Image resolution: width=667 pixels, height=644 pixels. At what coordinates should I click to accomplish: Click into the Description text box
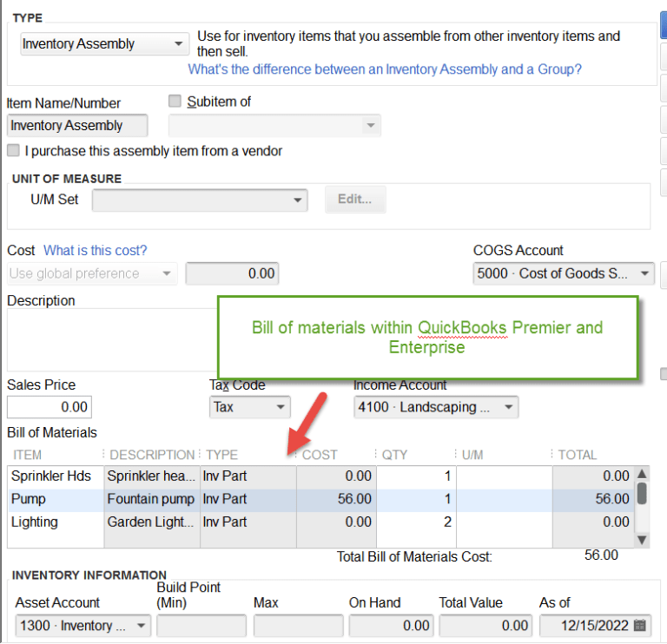coord(112,340)
